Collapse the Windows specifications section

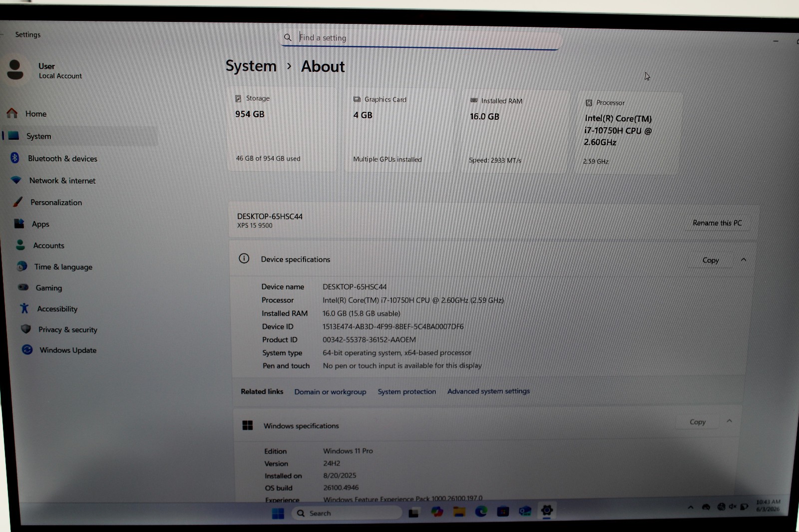tap(729, 421)
